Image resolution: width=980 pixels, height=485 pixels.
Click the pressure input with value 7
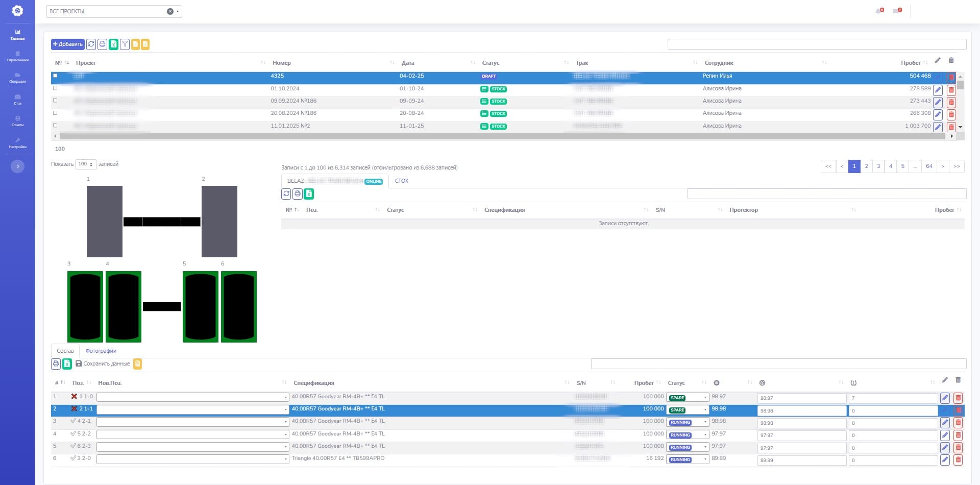[x=893, y=398]
